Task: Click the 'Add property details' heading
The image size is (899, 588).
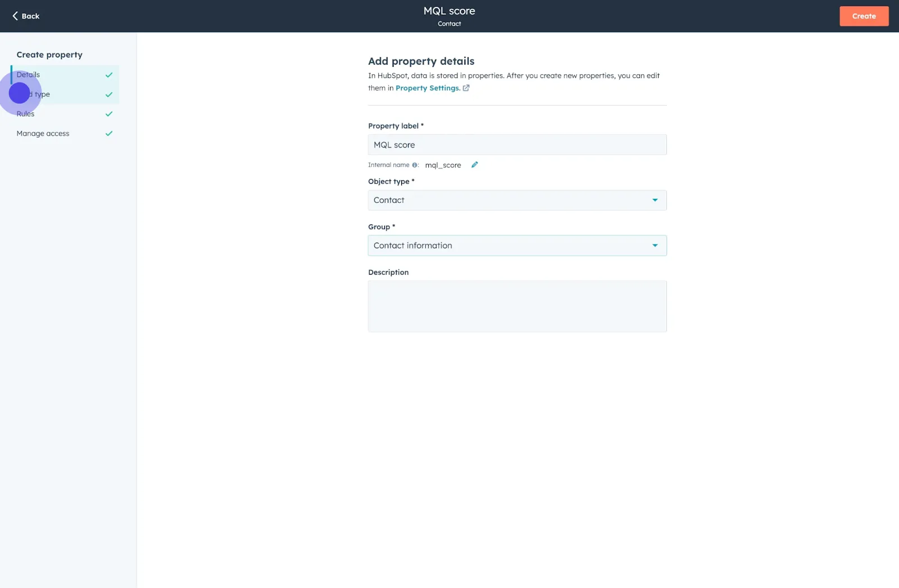Action: click(x=421, y=61)
